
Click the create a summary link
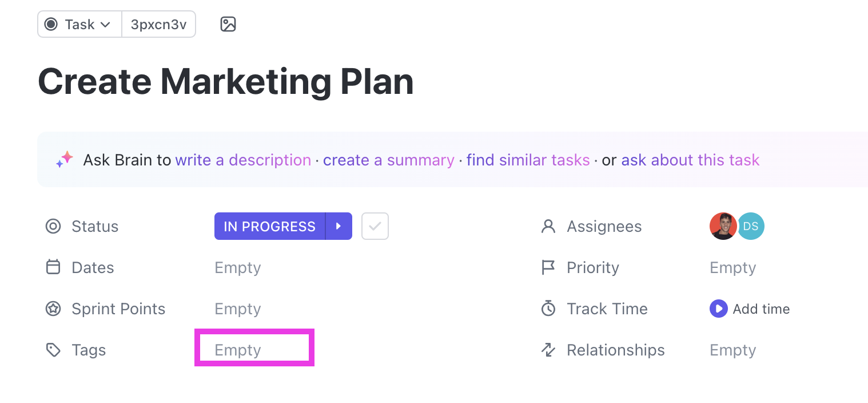pos(388,160)
